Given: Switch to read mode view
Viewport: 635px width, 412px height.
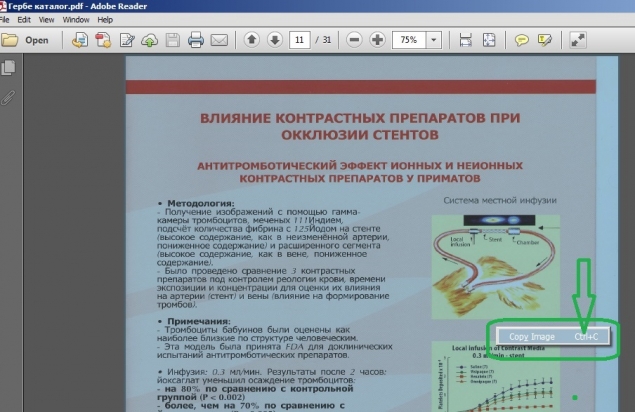Looking at the screenshot, I should tap(577, 41).
